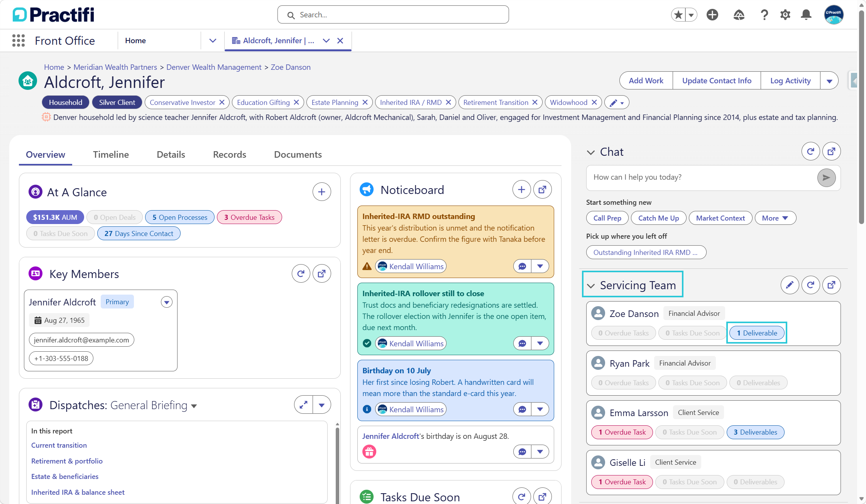Screen dimensions: 866x504
Task: Open the Current transition report link
Action: pos(59,445)
